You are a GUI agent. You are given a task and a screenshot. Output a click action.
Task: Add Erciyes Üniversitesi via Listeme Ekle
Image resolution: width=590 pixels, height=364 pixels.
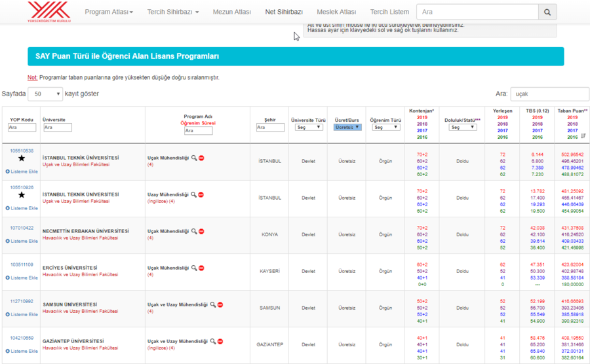pos(22,278)
